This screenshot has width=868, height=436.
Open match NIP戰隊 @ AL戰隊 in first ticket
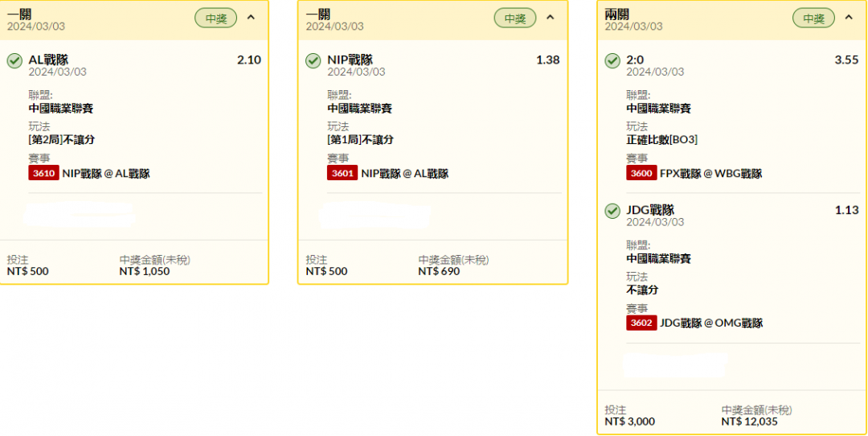(106, 174)
